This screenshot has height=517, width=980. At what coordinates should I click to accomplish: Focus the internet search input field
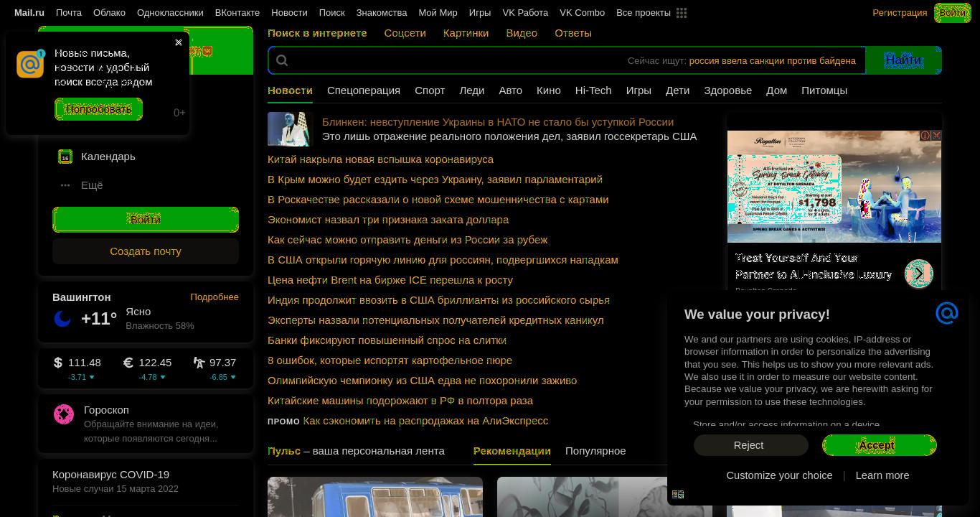pyautogui.click(x=567, y=60)
